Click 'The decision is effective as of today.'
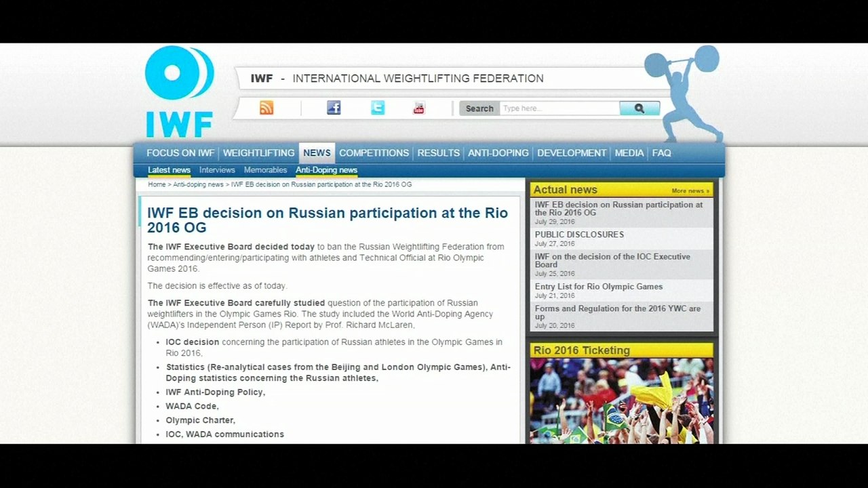The width and height of the screenshot is (868, 488). (218, 286)
